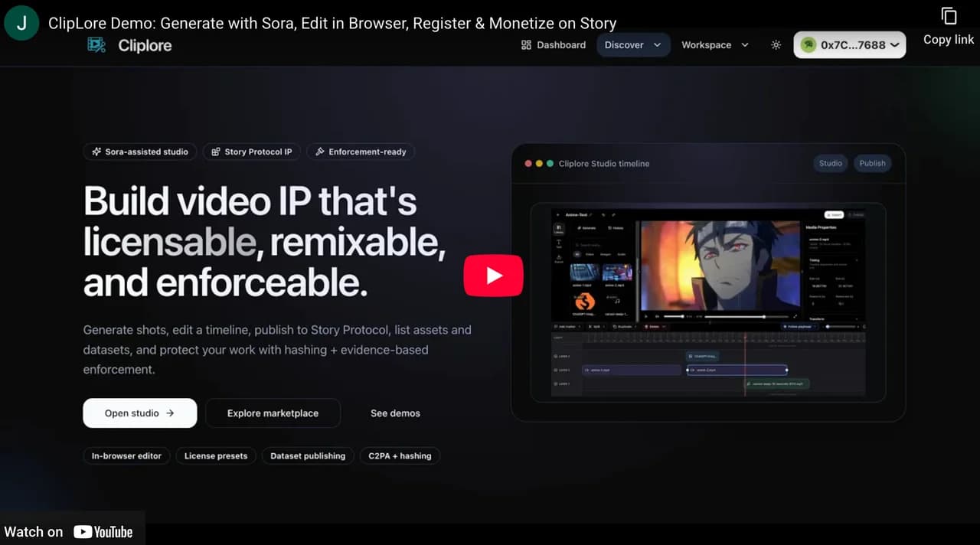Click the C2PA + hashing chip
The width and height of the screenshot is (980, 545).
click(400, 455)
